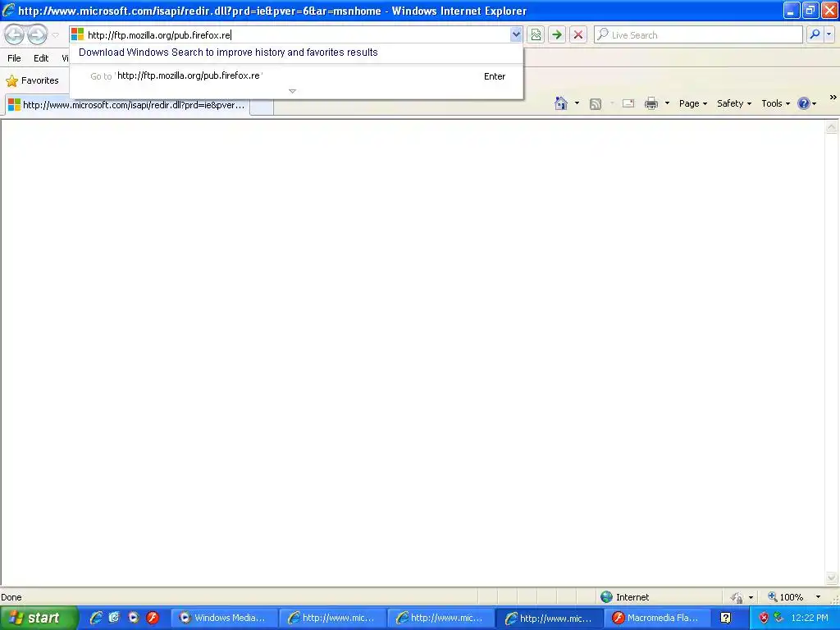This screenshot has height=630, width=840.
Task: Click the search magnifier button
Action: pos(815,34)
